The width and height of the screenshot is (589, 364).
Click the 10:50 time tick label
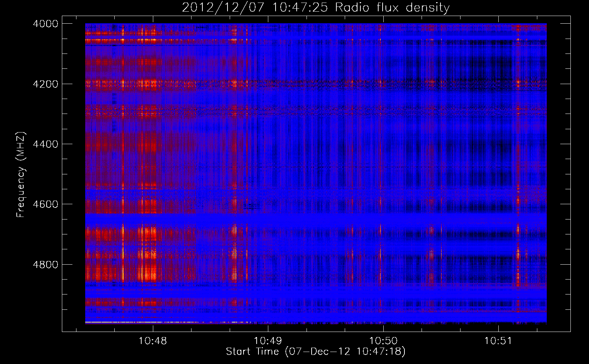[383, 341]
